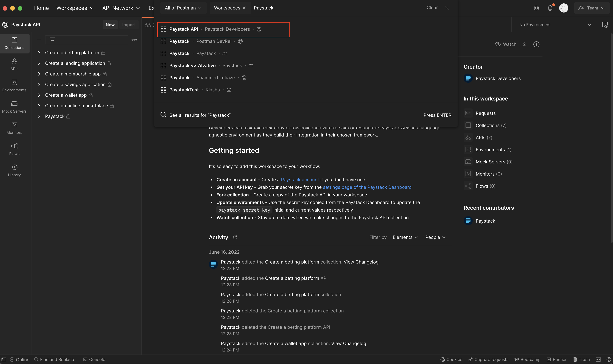
Task: Click the user avatar
Action: coord(564,8)
